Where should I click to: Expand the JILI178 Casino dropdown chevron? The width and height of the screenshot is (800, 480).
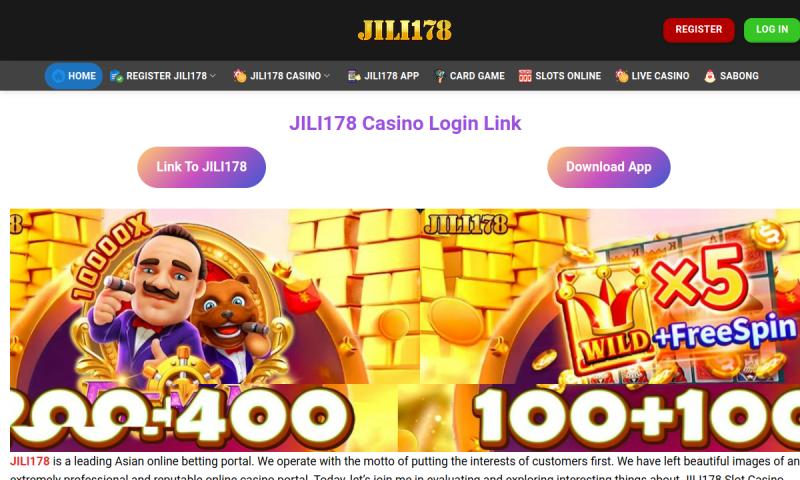327,76
